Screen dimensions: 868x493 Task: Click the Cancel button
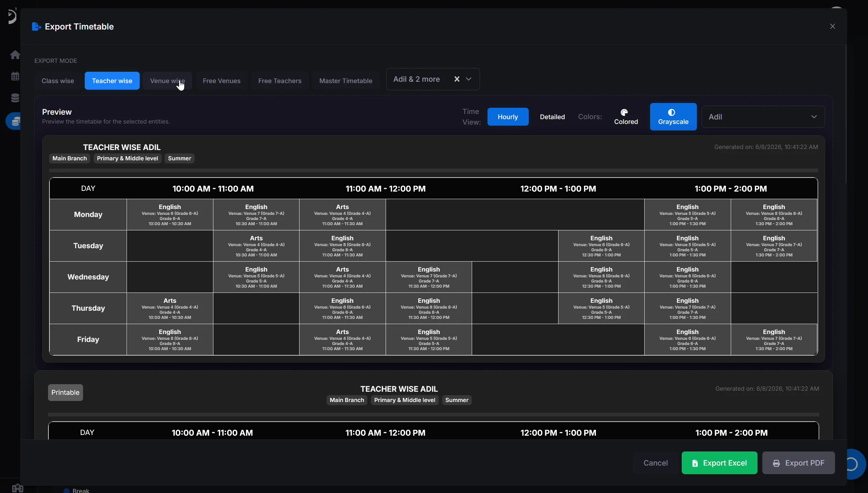[x=655, y=463]
